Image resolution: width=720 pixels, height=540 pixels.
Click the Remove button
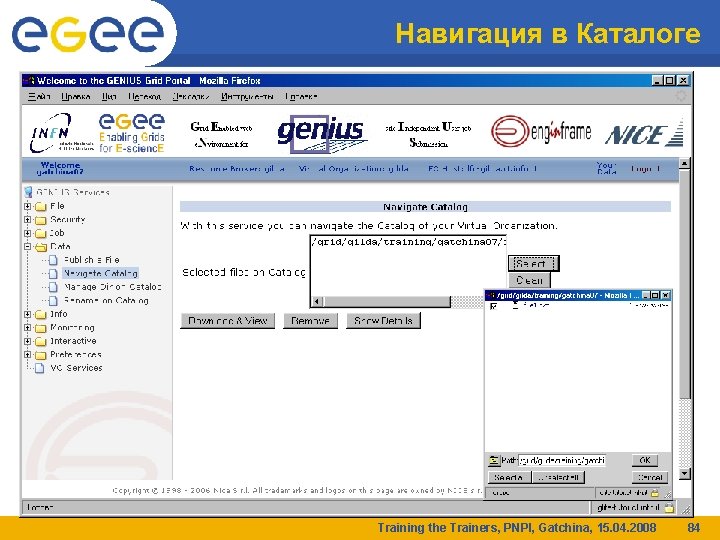tap(310, 321)
